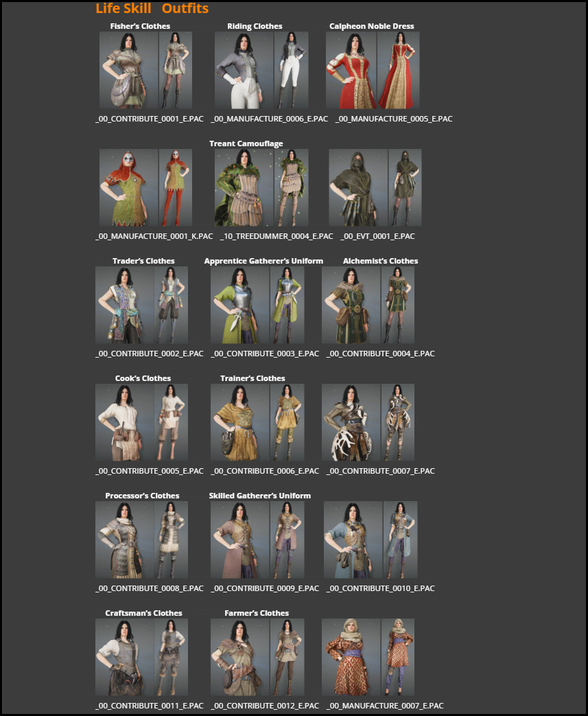Image resolution: width=588 pixels, height=716 pixels.
Task: Click the _00_MANUFACTURE_0001_K.PAC masked outfit image
Action: point(145,187)
